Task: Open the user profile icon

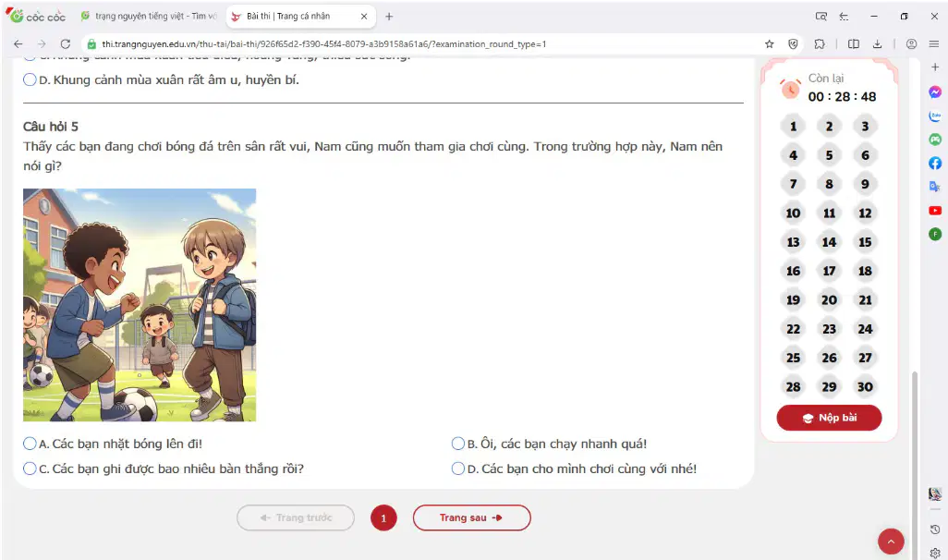Action: pos(911,43)
